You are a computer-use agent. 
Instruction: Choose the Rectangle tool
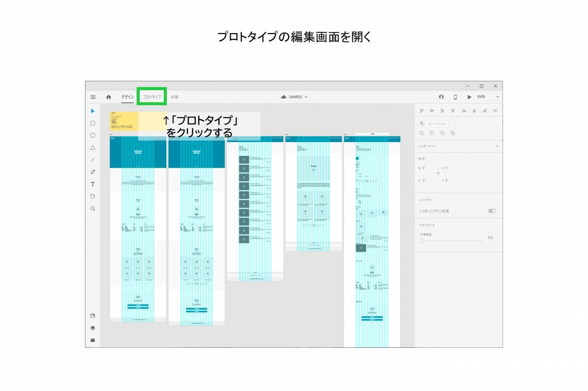(93, 123)
